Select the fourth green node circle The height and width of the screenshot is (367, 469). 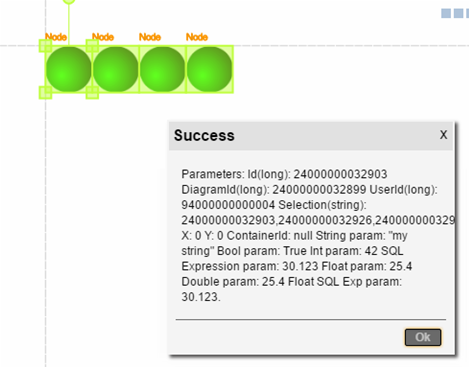pyautogui.click(x=209, y=69)
